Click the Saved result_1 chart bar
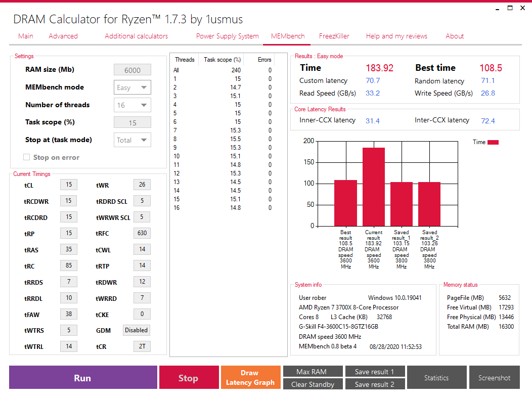This screenshot has height=400, width=532. [x=402, y=204]
